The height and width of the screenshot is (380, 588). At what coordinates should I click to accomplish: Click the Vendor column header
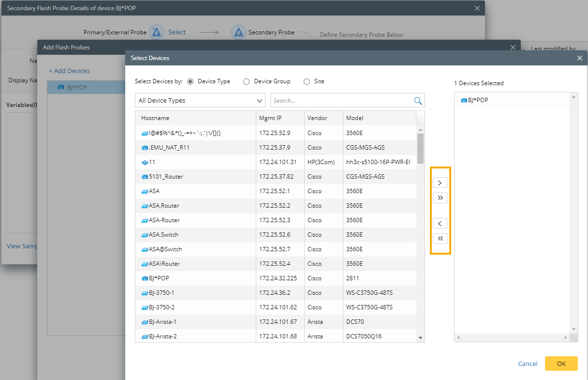[317, 118]
